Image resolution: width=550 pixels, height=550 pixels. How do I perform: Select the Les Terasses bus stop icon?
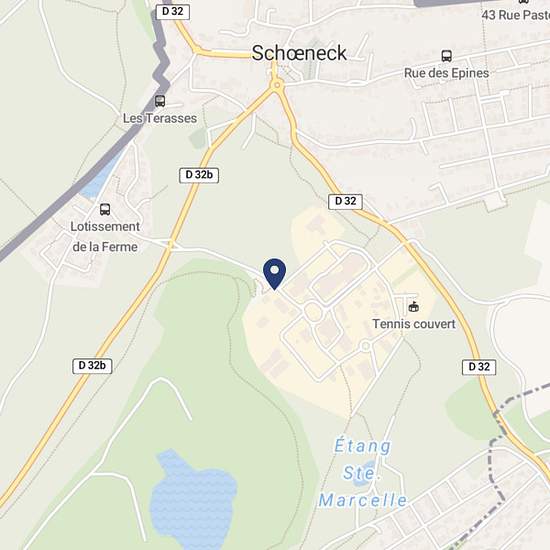[160, 101]
